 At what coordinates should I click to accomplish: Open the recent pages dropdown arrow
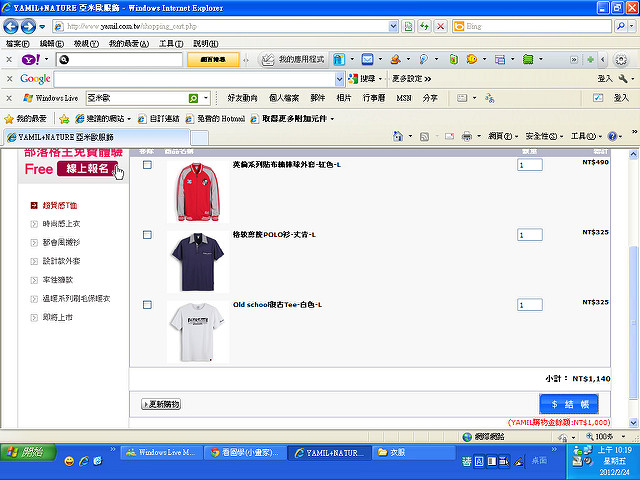[x=42, y=27]
